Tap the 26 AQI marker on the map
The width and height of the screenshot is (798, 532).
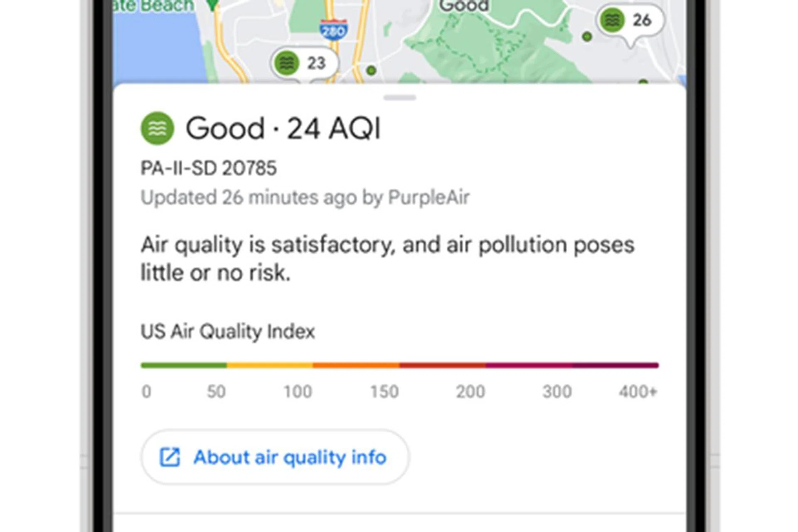point(630,20)
